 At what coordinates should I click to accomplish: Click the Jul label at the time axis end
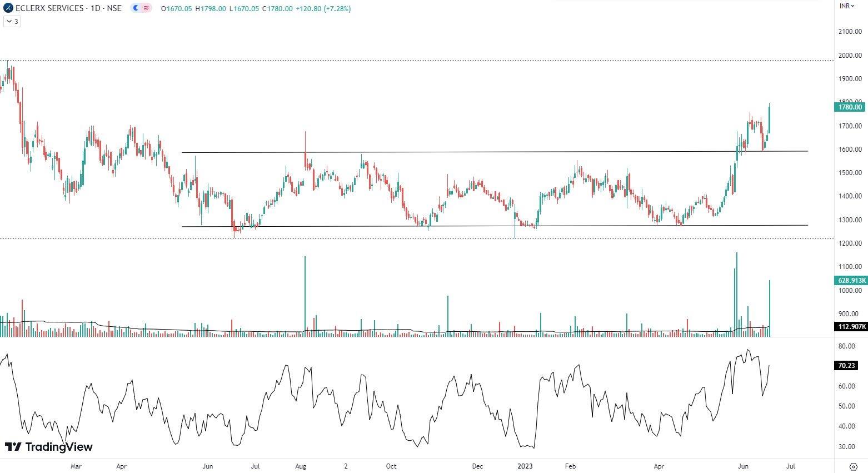click(791, 466)
